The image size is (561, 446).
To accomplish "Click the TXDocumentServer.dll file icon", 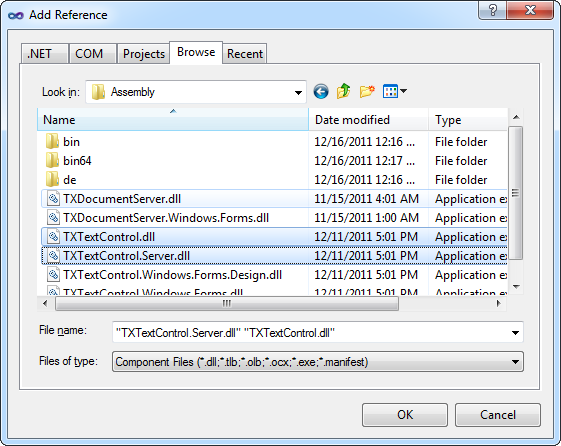I will pyautogui.click(x=53, y=198).
